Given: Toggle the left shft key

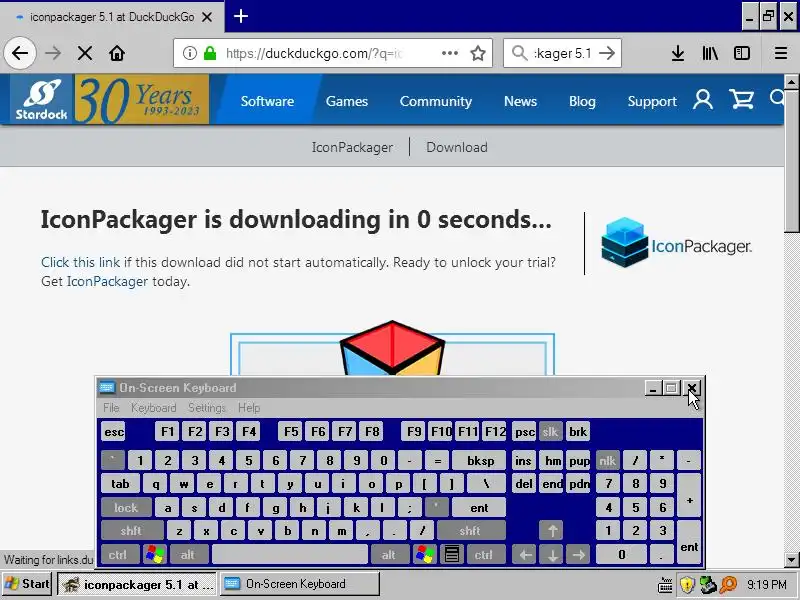Looking at the screenshot, I should point(132,531).
